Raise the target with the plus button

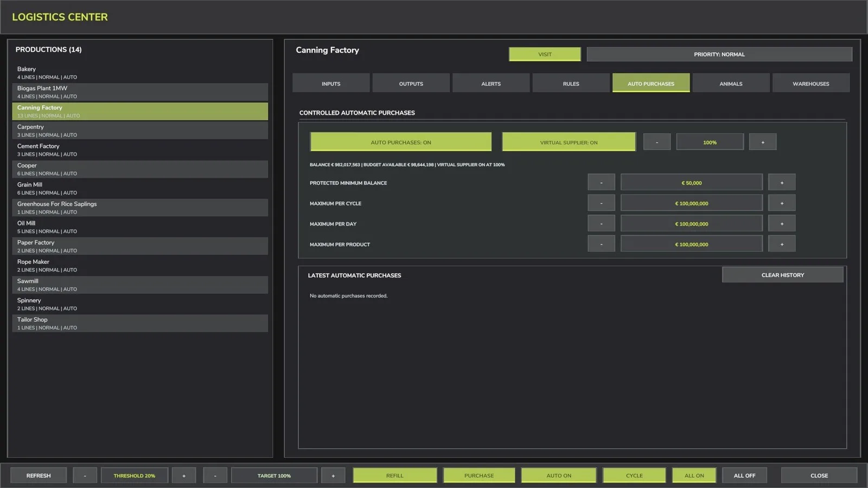click(x=333, y=476)
